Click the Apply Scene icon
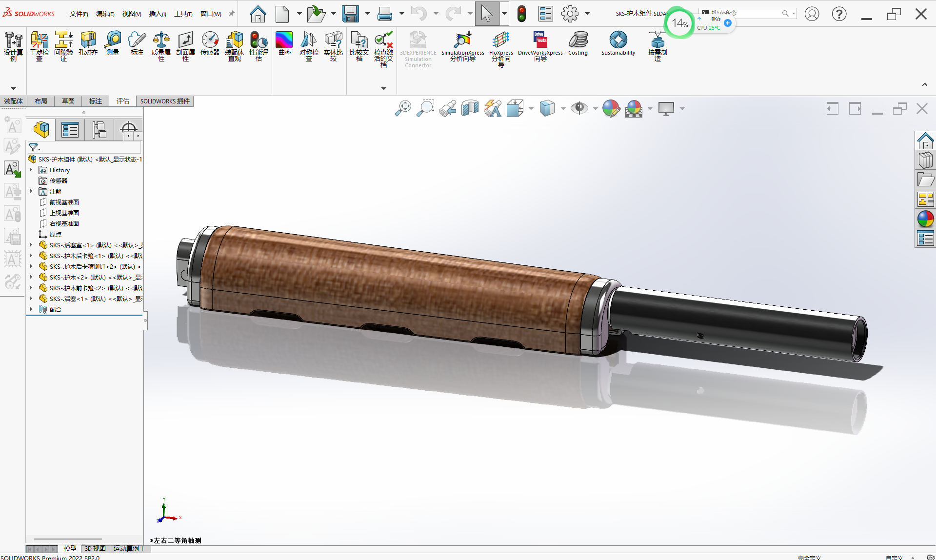The width and height of the screenshot is (936, 560). (634, 108)
